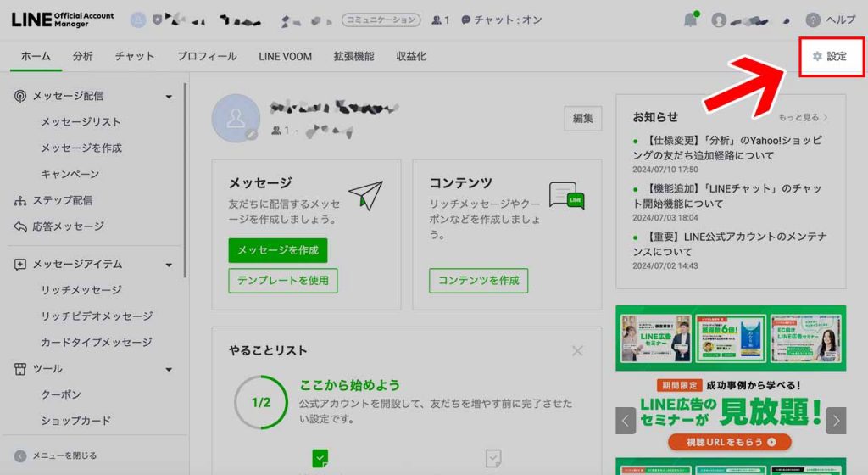Click the メッセージアイテム plus-box icon

[x=20, y=264]
